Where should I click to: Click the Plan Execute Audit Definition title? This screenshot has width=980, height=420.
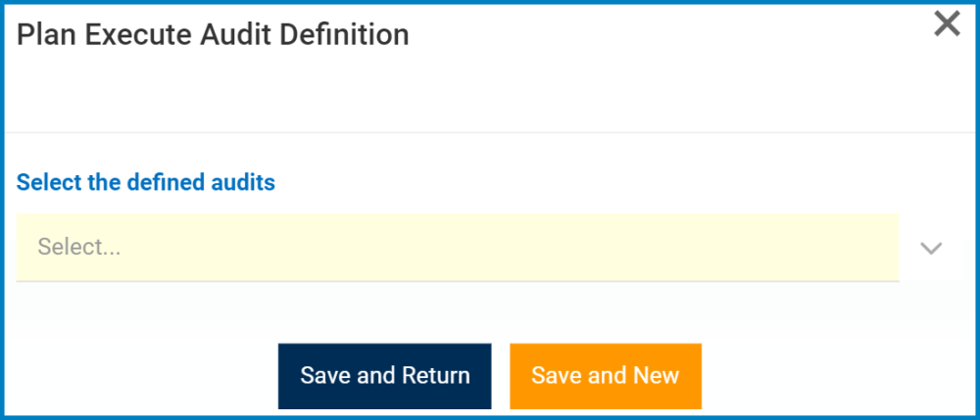click(x=213, y=35)
